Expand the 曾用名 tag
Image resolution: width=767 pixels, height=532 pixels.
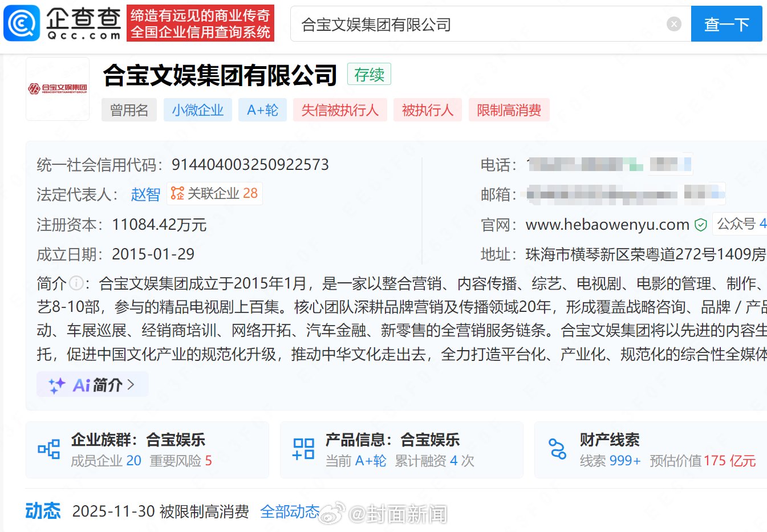point(129,109)
